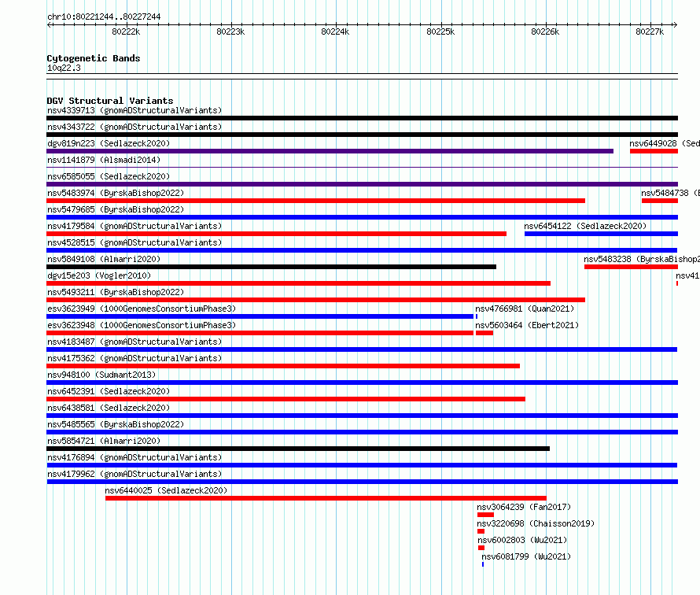Viewport: 700px width, 595px height.
Task: Click the red bar under nsv6440025
Action: (326, 498)
